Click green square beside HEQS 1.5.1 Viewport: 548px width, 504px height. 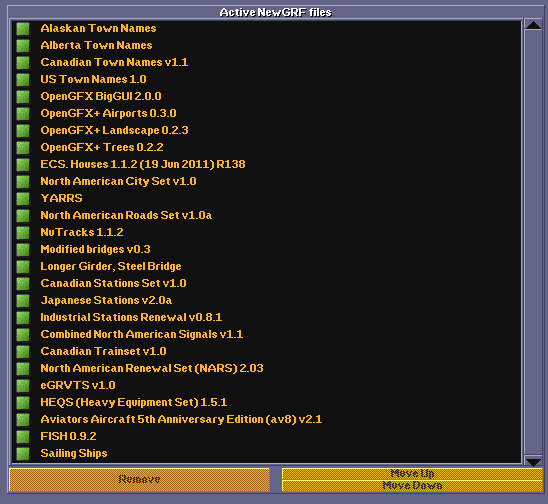[23, 403]
